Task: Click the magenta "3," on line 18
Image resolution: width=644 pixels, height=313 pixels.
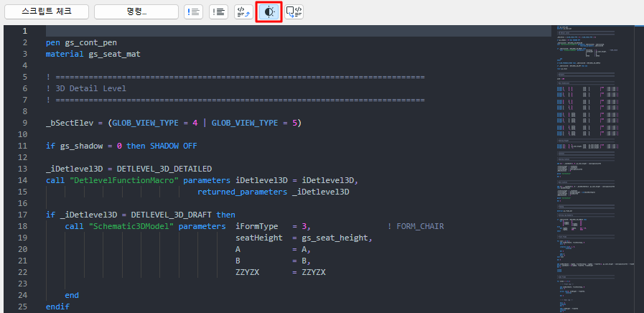Action: click(x=307, y=226)
